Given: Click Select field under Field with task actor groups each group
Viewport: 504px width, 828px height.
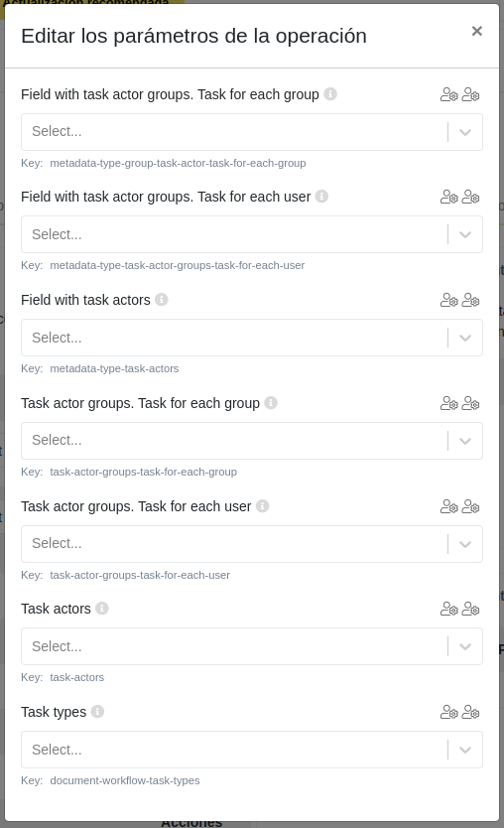Looking at the screenshot, I should click(252, 132).
